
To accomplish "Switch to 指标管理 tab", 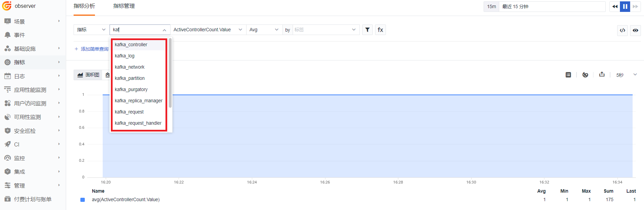I will [x=124, y=6].
